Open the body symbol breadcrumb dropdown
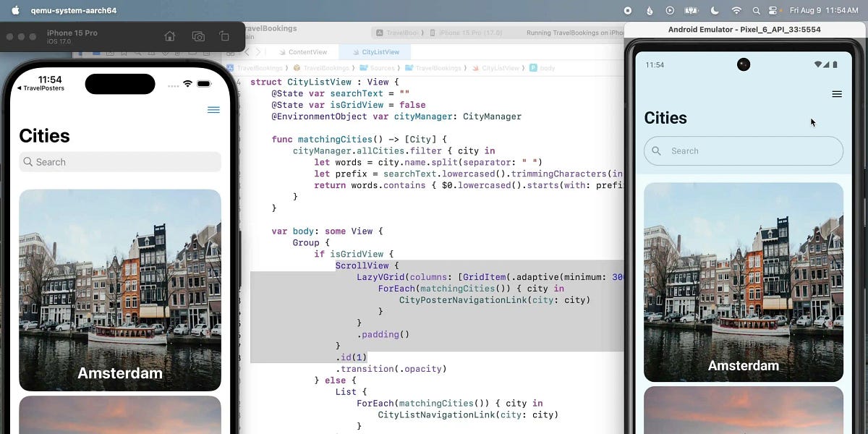Screen dimensions: 868x434 [542, 68]
